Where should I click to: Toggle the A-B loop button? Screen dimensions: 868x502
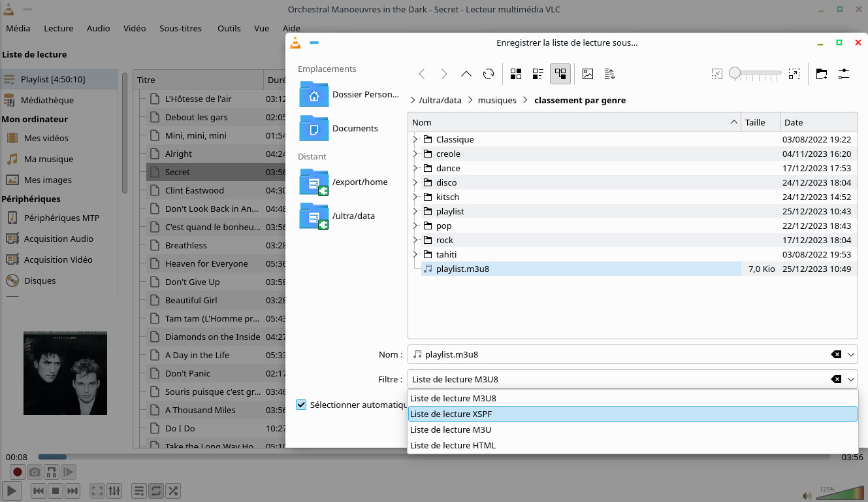click(52, 472)
